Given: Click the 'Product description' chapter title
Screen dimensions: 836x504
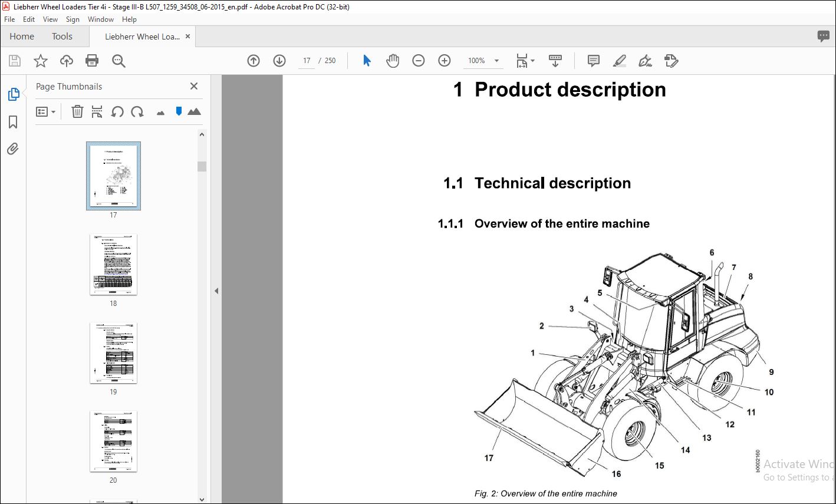Looking at the screenshot, I should [570, 90].
